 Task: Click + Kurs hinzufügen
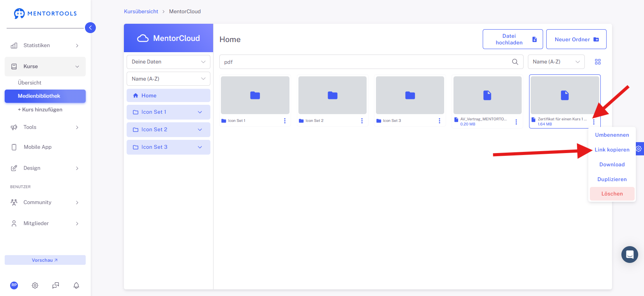[x=40, y=110]
